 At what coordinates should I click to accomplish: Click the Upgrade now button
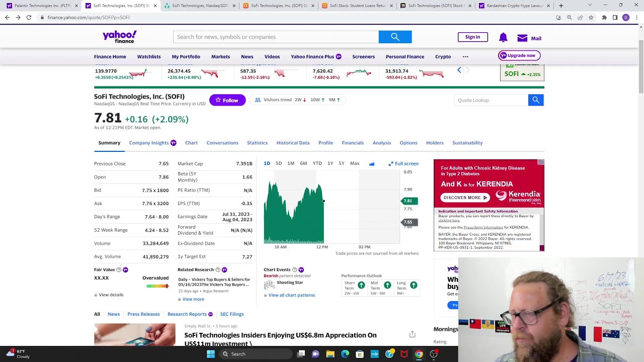(x=519, y=55)
